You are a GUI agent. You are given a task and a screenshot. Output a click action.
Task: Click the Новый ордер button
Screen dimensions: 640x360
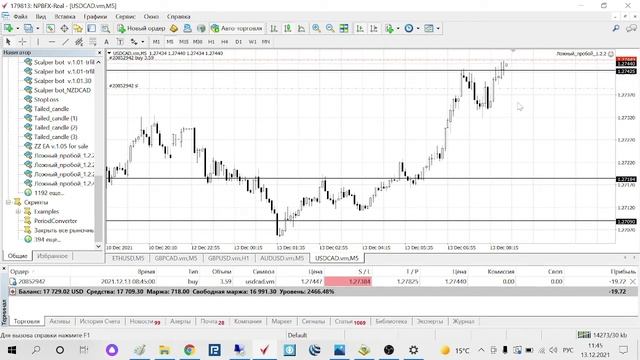(141, 28)
